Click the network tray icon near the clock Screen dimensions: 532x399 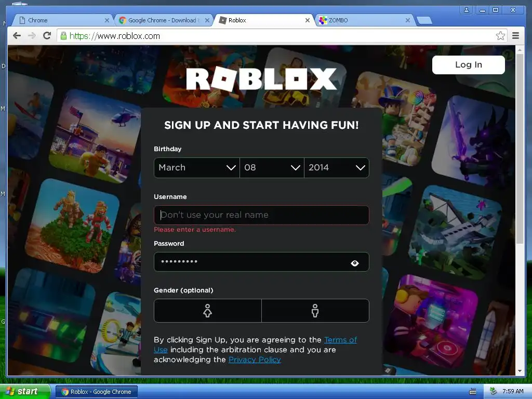(493, 391)
